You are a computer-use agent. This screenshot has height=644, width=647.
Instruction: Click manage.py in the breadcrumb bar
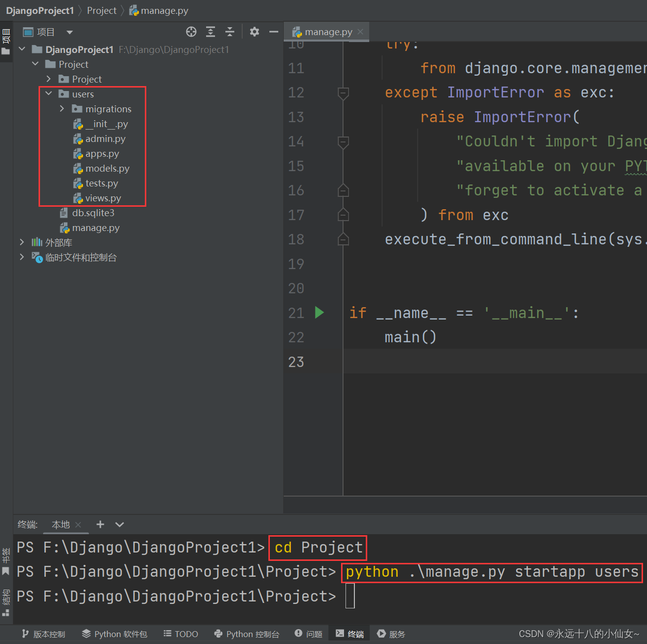159,10
